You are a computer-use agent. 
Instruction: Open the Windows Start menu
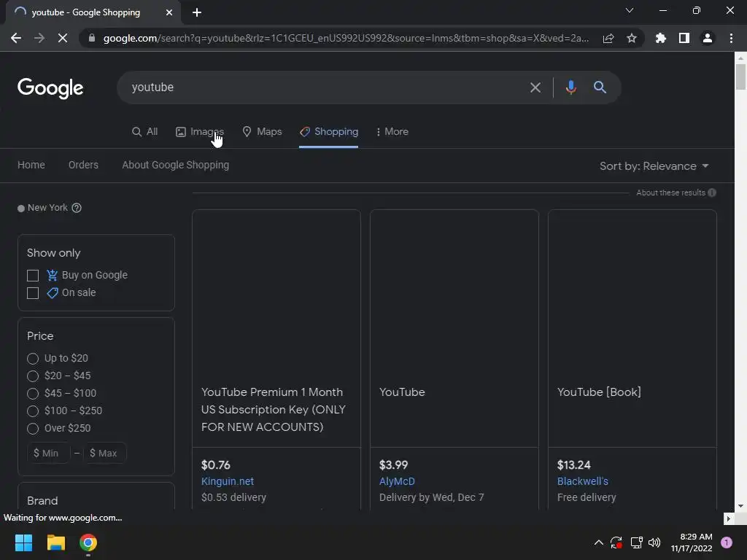coord(23,542)
